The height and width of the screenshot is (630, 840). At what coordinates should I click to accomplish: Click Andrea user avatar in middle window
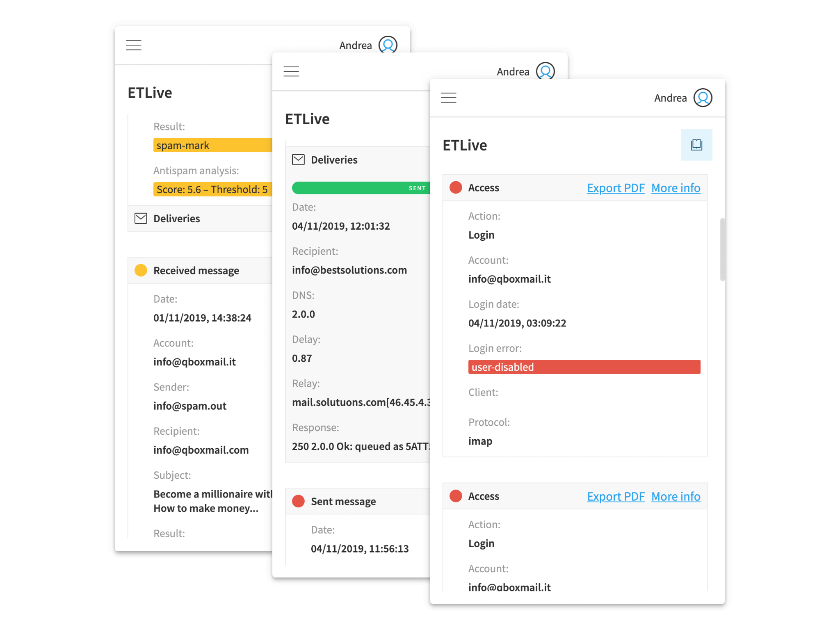545,71
